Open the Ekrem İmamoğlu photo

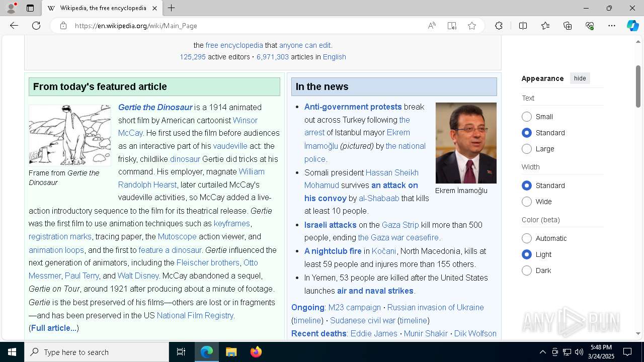[466, 143]
